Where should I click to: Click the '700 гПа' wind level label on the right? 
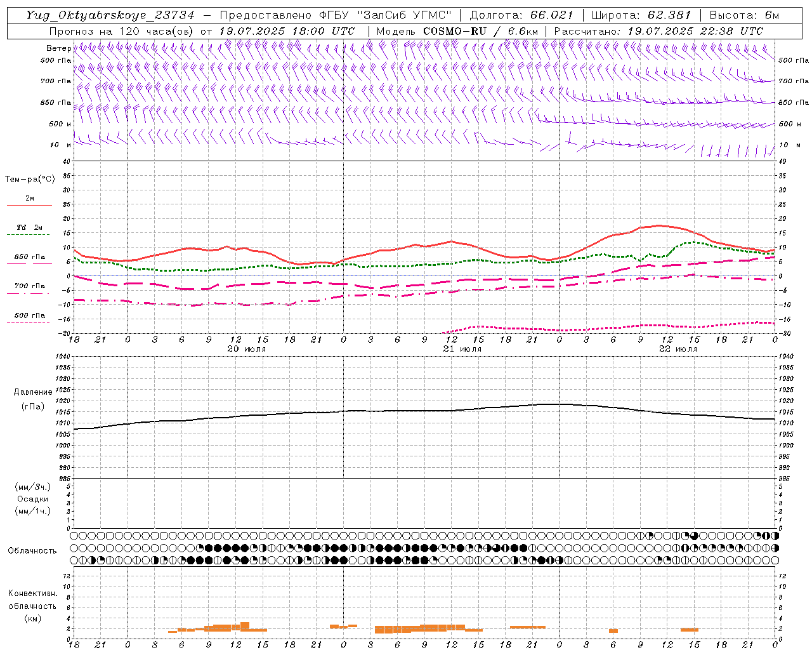point(794,81)
